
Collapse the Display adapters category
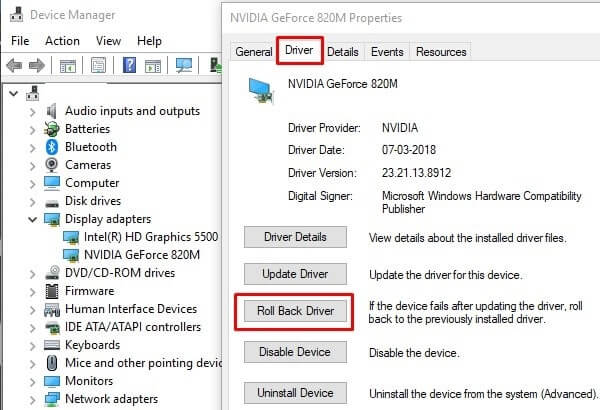pos(33,219)
